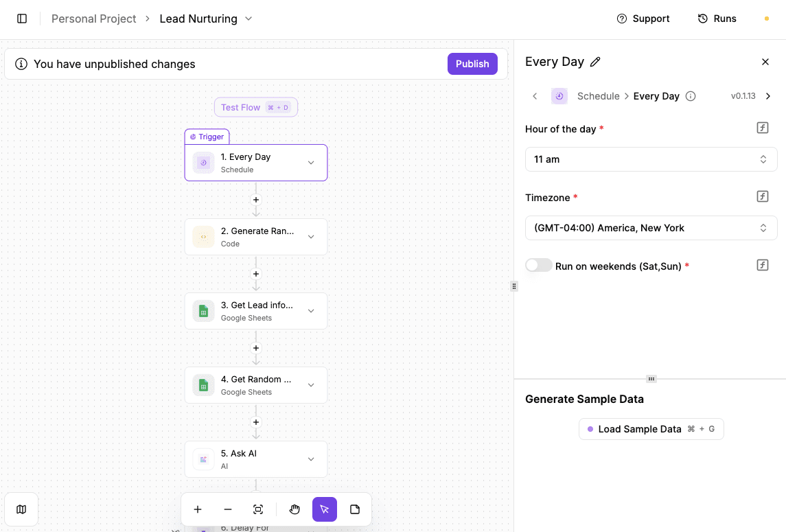Collapse the Every Day trigger step
Screen dimensions: 786x532
click(x=310, y=162)
